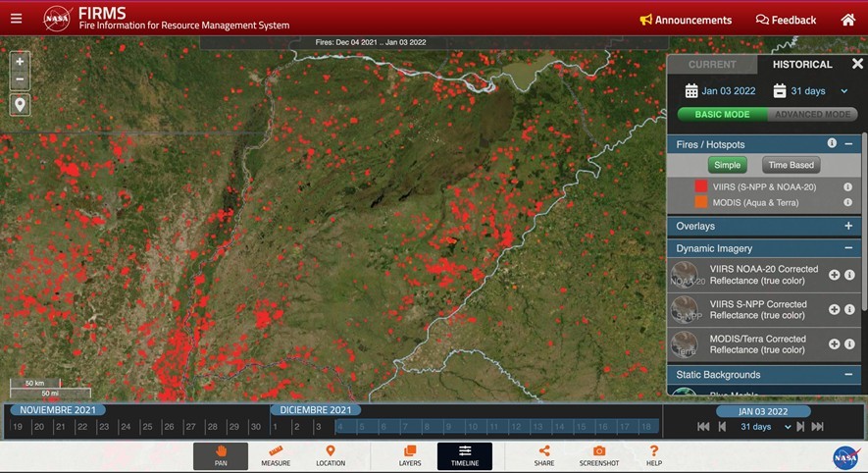Screen dimensions: 868x473
Task: Select the Time Based display option
Action: click(791, 165)
